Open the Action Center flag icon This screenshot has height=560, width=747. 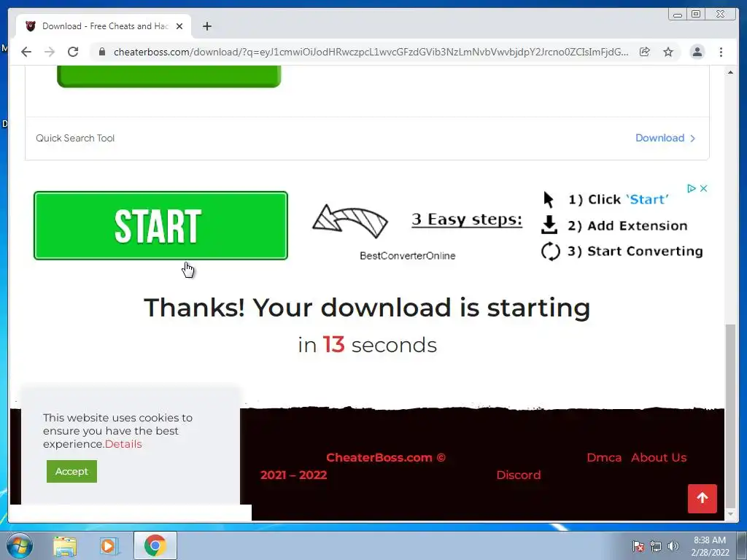(x=638, y=546)
